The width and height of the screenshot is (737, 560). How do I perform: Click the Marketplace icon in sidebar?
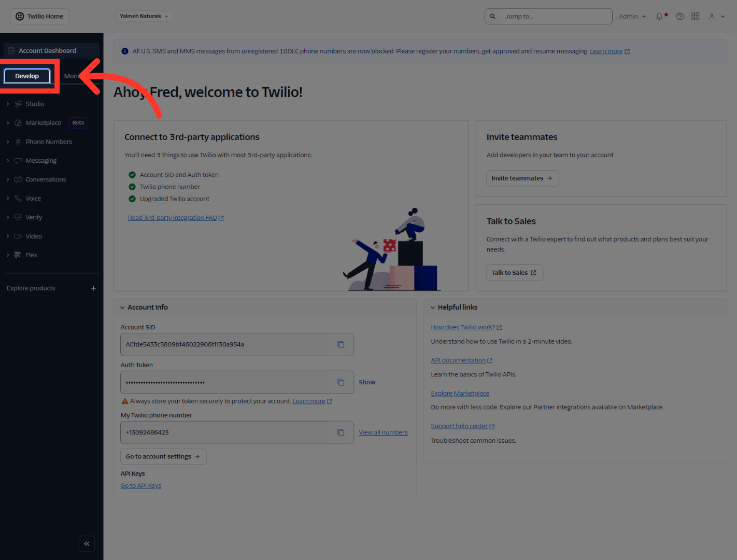tap(18, 123)
